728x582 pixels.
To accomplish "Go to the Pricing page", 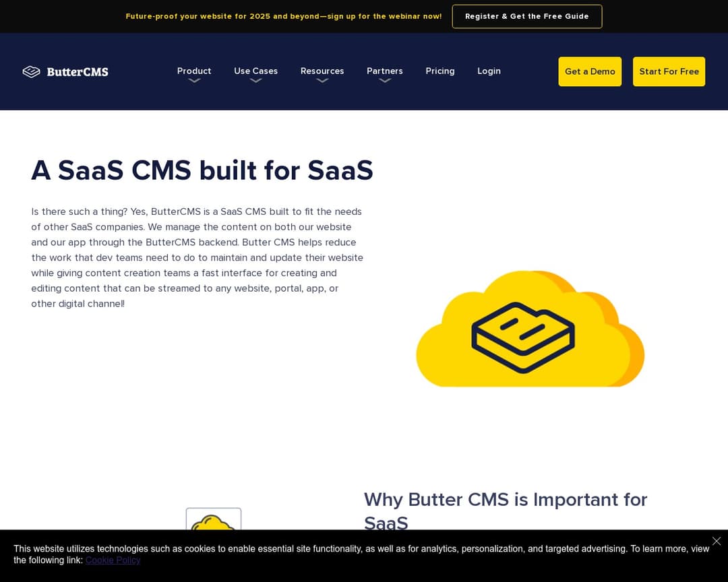I will [x=440, y=71].
